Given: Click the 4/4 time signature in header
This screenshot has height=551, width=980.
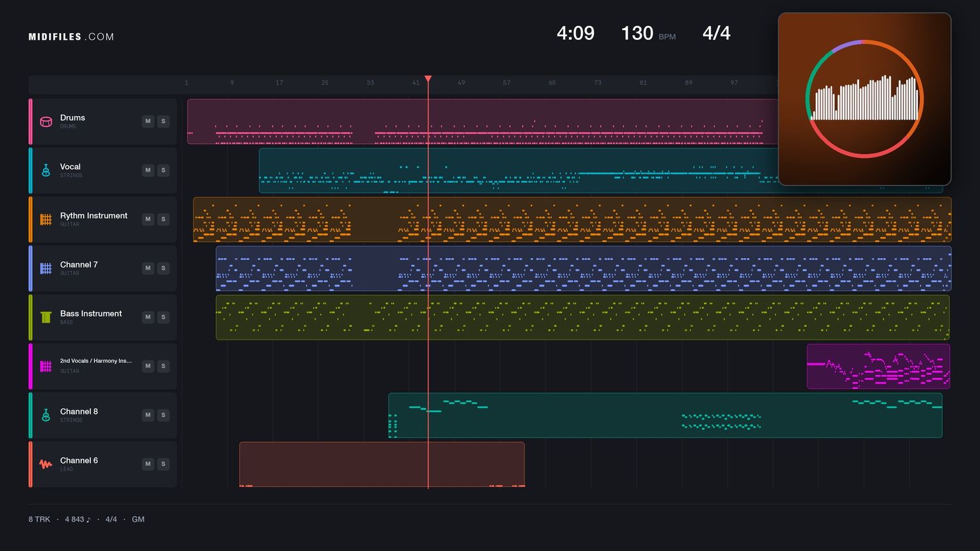Looking at the screenshot, I should 716,33.
